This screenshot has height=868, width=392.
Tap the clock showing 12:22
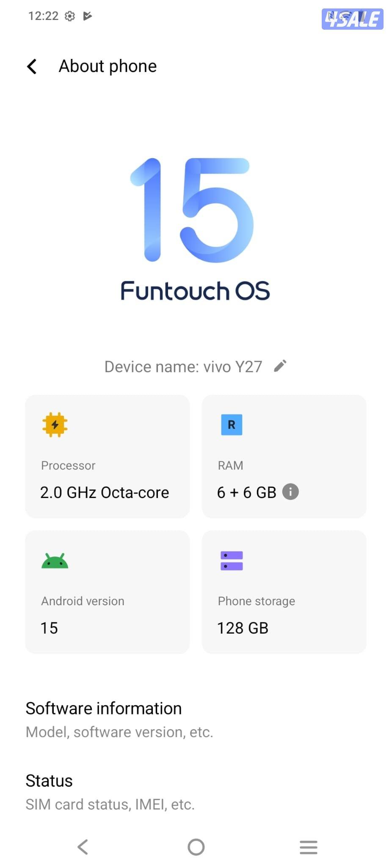[44, 16]
